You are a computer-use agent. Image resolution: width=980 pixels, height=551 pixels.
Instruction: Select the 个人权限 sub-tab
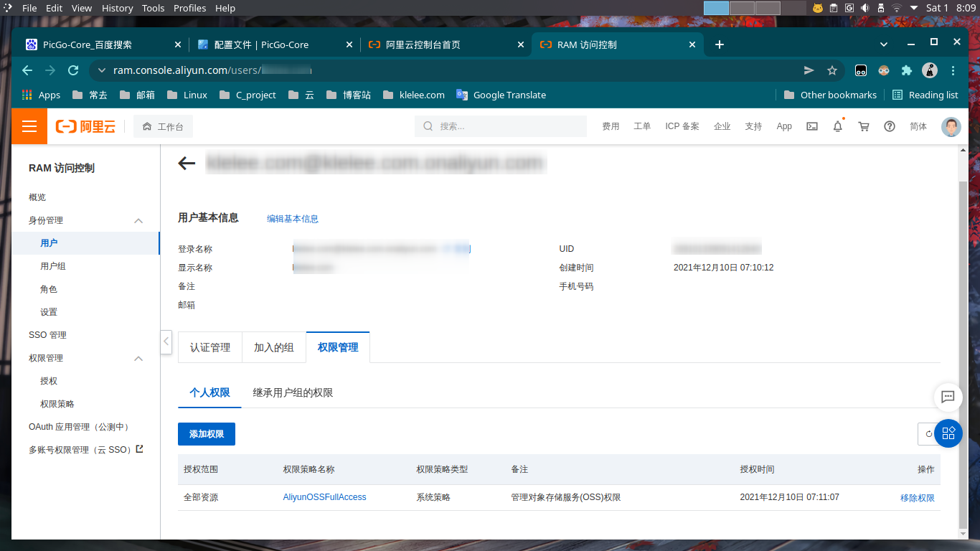coord(209,392)
